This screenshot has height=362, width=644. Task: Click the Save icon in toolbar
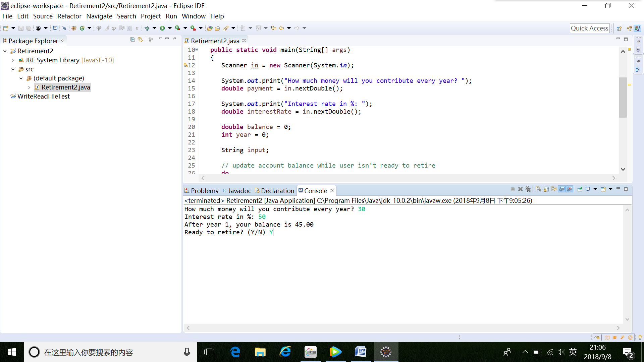pos(21,28)
